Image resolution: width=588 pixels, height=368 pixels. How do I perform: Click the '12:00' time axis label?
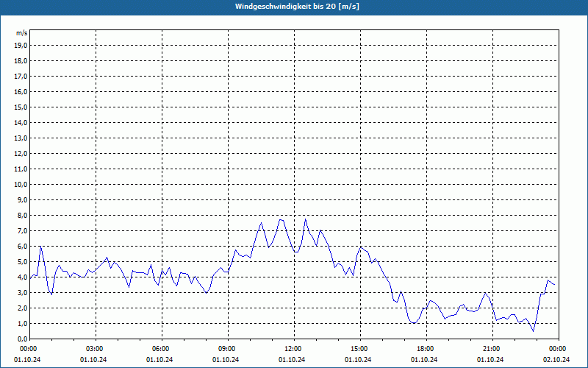coord(294,349)
